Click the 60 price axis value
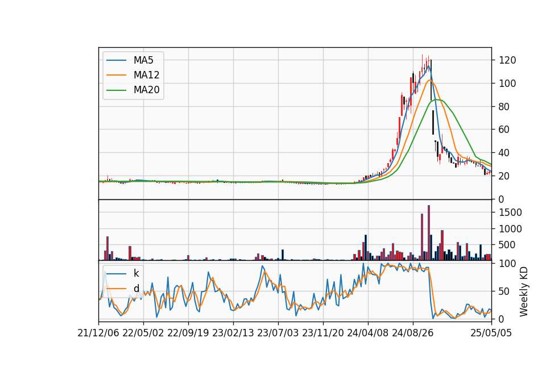 pos(504,130)
